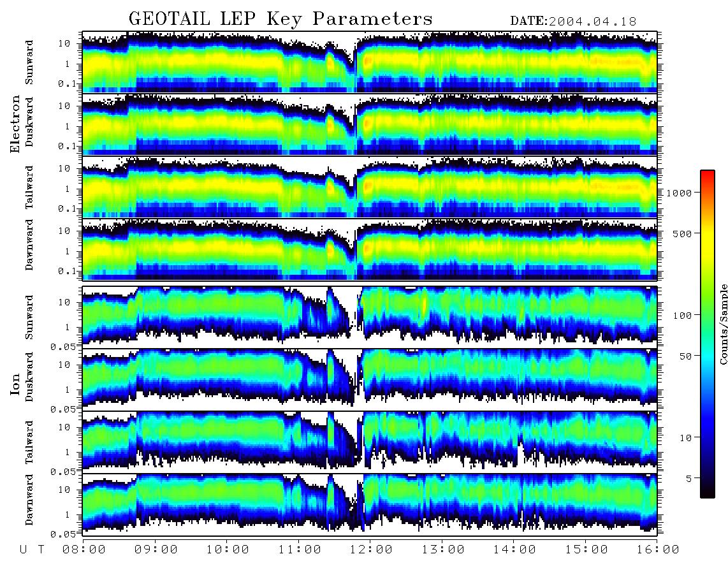Select the Electron 'Sunward' panel label
The image size is (728, 561).
tap(29, 62)
